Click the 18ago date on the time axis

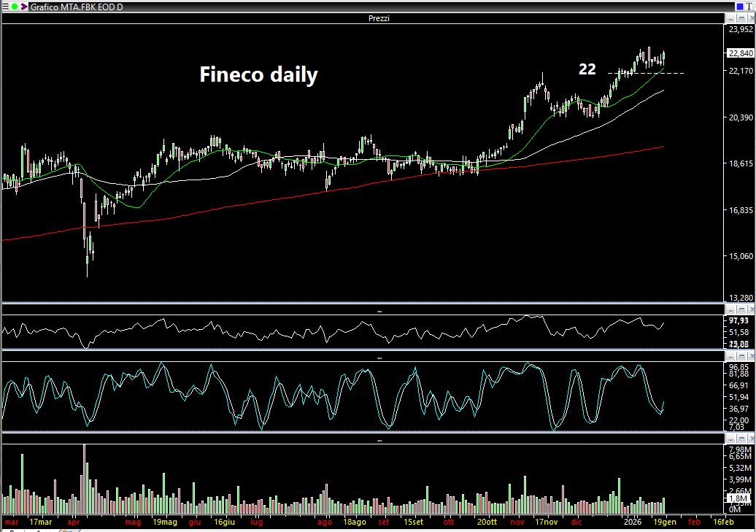[355, 522]
